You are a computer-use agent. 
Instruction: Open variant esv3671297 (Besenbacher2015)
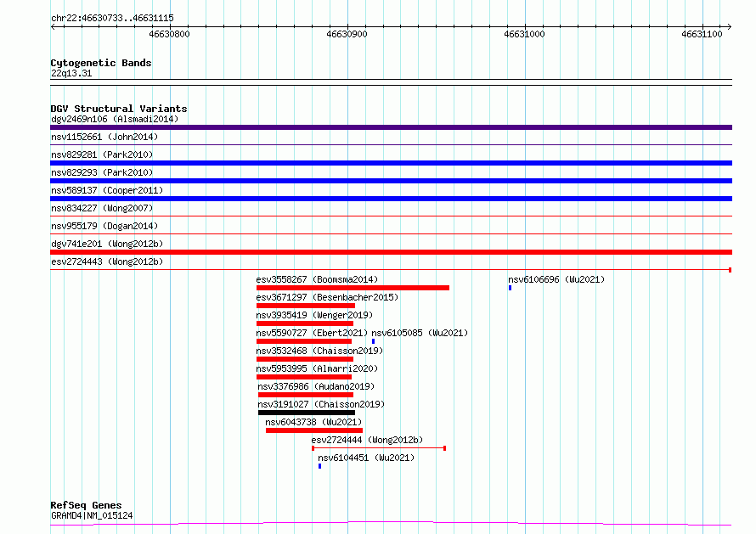point(327,297)
